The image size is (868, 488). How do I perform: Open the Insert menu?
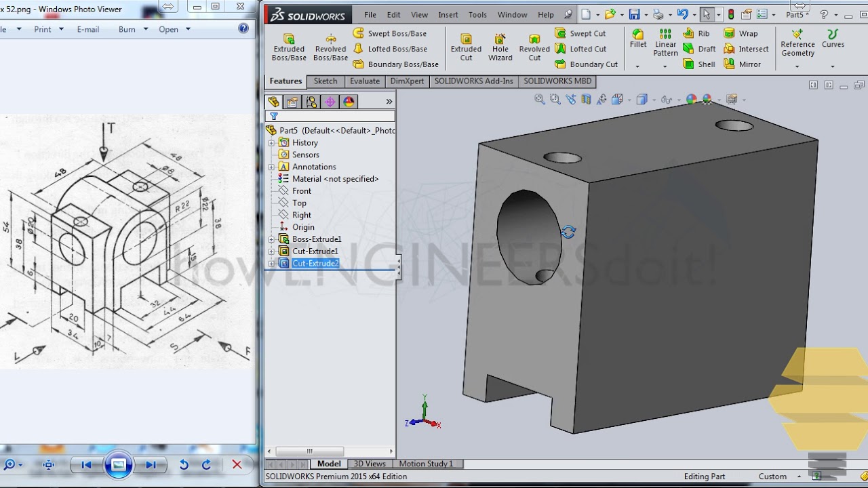click(448, 14)
